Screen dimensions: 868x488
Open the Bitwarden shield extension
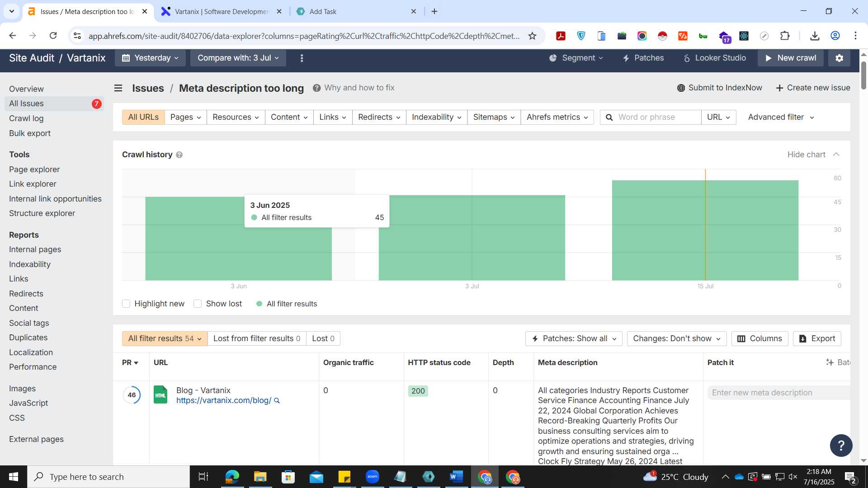581,36
